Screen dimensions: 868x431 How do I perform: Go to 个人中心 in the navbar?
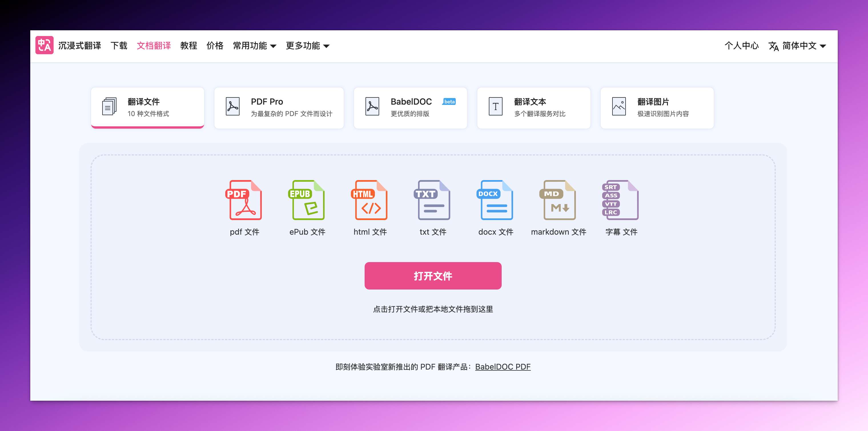coord(741,45)
